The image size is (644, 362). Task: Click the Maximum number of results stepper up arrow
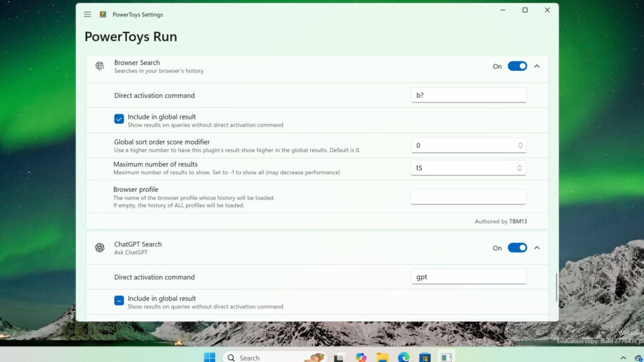tap(519, 165)
